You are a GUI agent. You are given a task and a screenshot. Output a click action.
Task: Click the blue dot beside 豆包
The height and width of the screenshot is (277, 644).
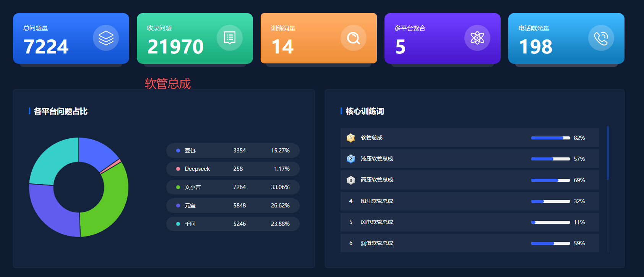point(178,151)
